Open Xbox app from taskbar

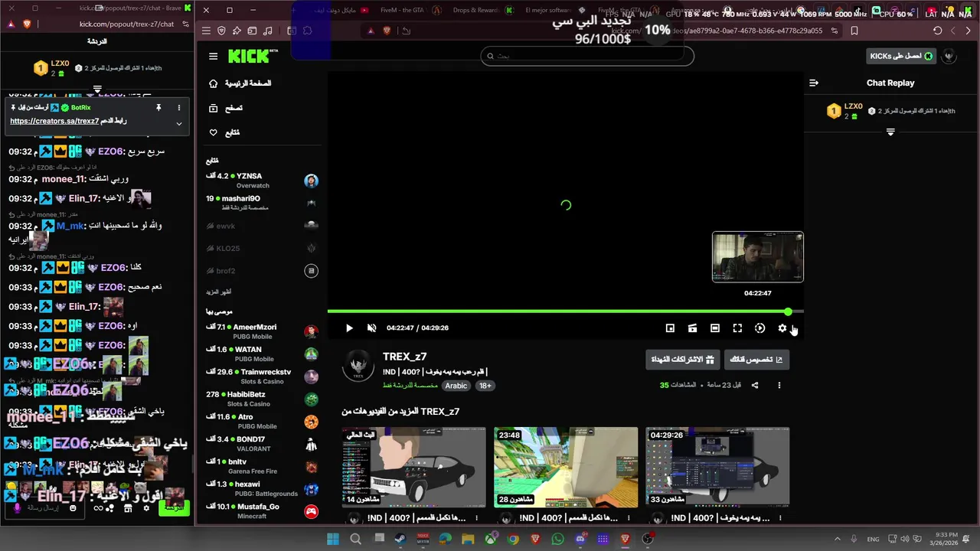coord(490,539)
